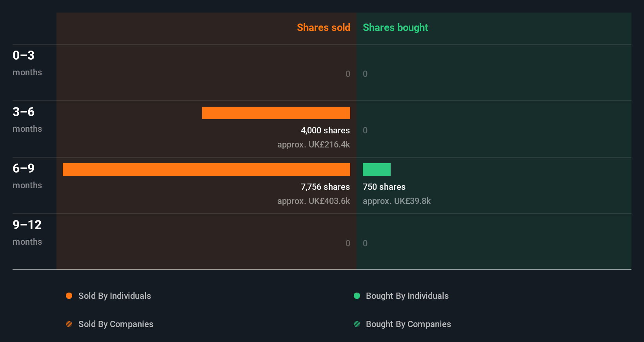Click the bought 0 in 3–6 months row
Screen dimensions: 644x342
coord(365,130)
